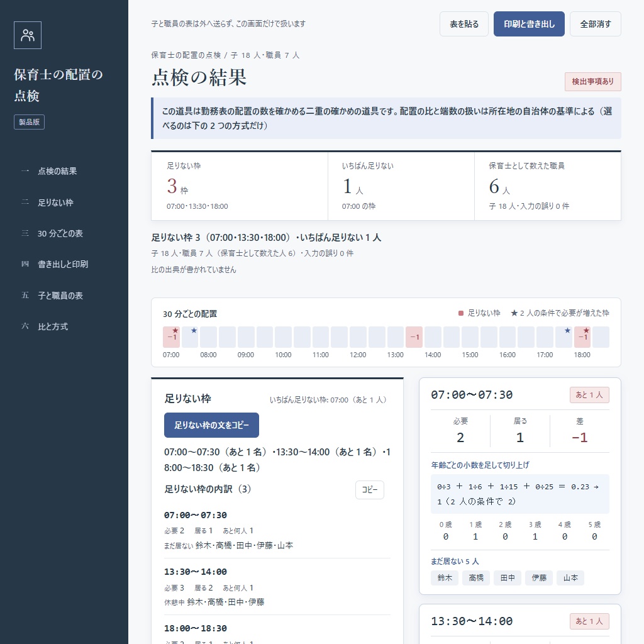
Task: Navigate to 子と職員の表 in sidebar
Action: point(60,296)
